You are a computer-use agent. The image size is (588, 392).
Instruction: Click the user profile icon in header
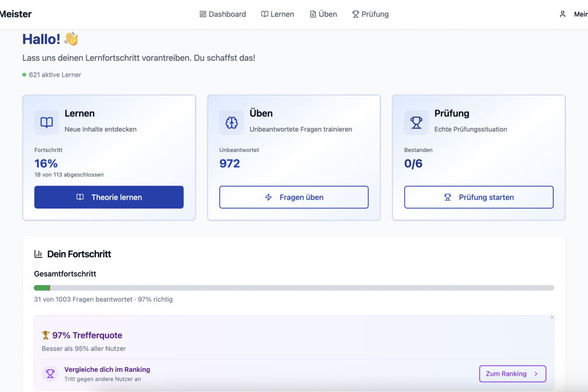coord(562,14)
